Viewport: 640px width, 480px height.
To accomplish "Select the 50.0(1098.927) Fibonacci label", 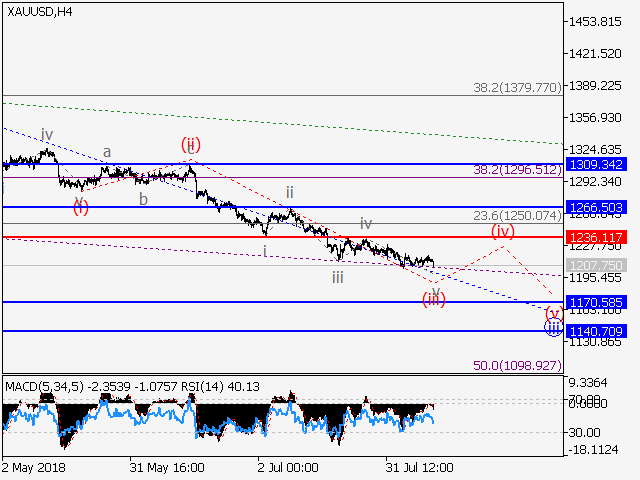I will click(517, 367).
